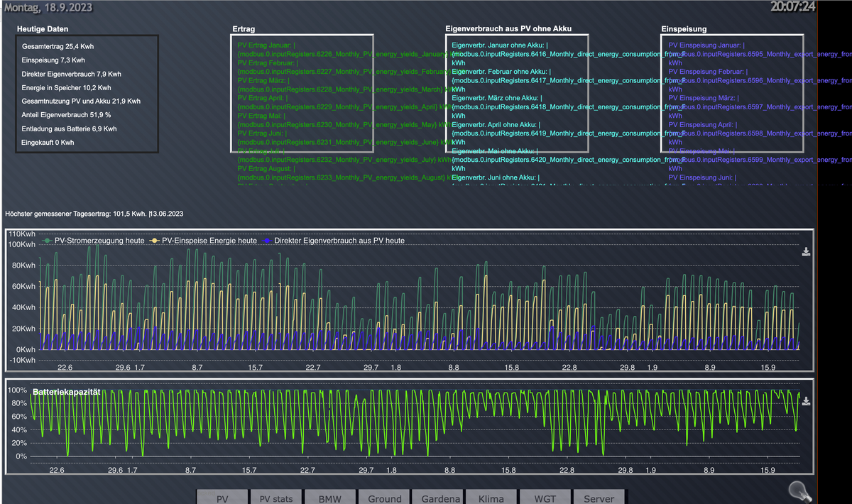Viewport: 852px width, 504px height.
Task: Select the Eingekauft 0 Kwh row
Action: point(48,143)
